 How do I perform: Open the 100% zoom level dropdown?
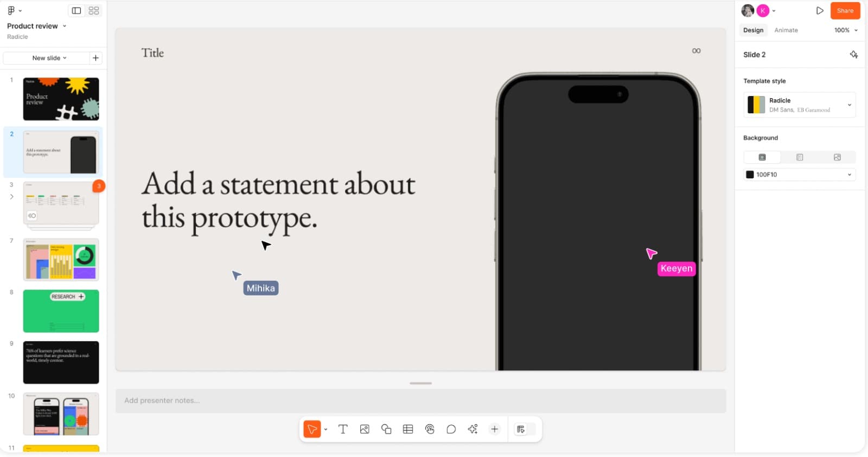pos(846,30)
